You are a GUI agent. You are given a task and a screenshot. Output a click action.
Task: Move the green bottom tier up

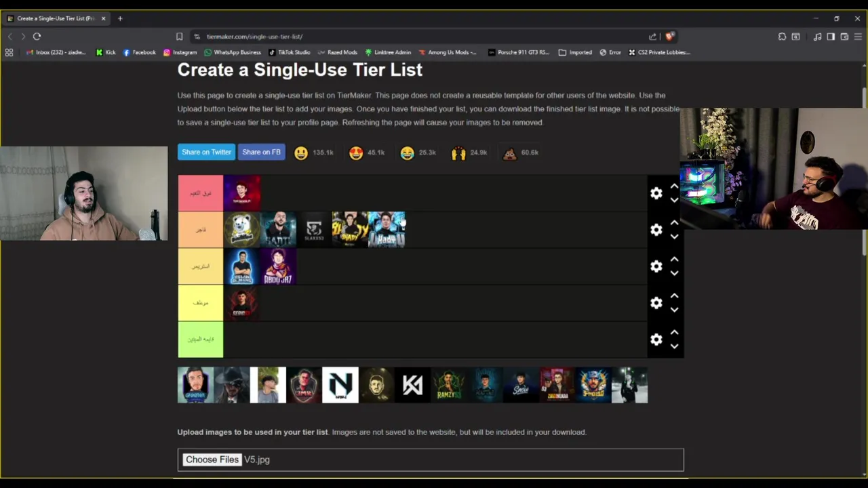pyautogui.click(x=674, y=332)
